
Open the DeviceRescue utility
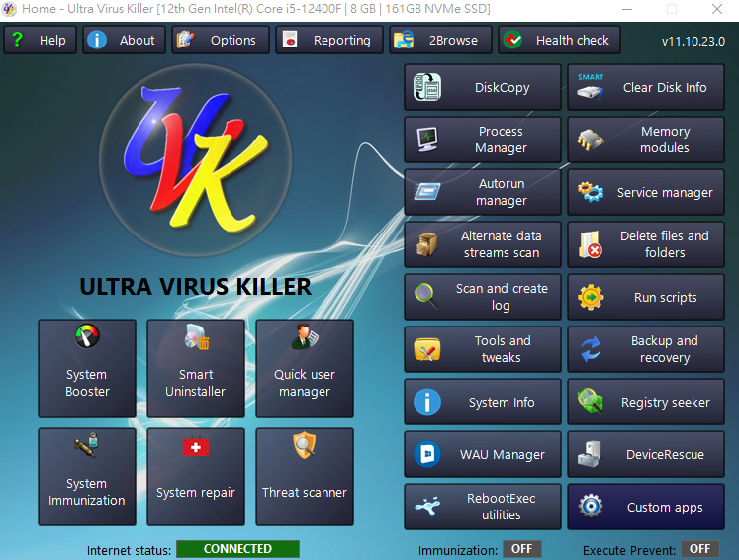[646, 455]
